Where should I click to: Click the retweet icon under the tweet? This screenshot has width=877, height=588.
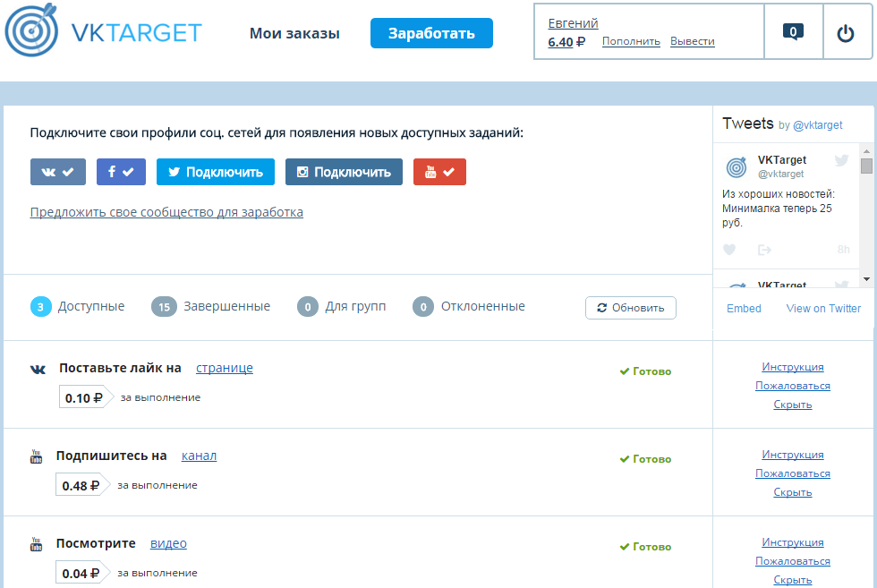pyautogui.click(x=762, y=250)
